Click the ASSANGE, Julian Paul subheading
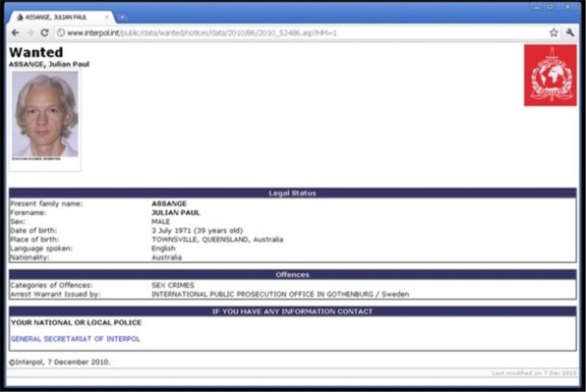The height and width of the screenshot is (392, 586). coord(49,64)
